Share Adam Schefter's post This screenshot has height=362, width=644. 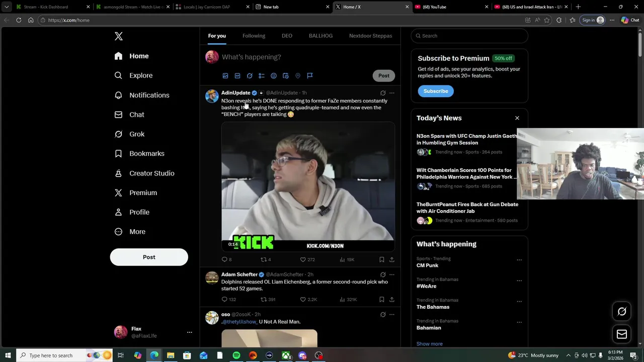pos(392,300)
